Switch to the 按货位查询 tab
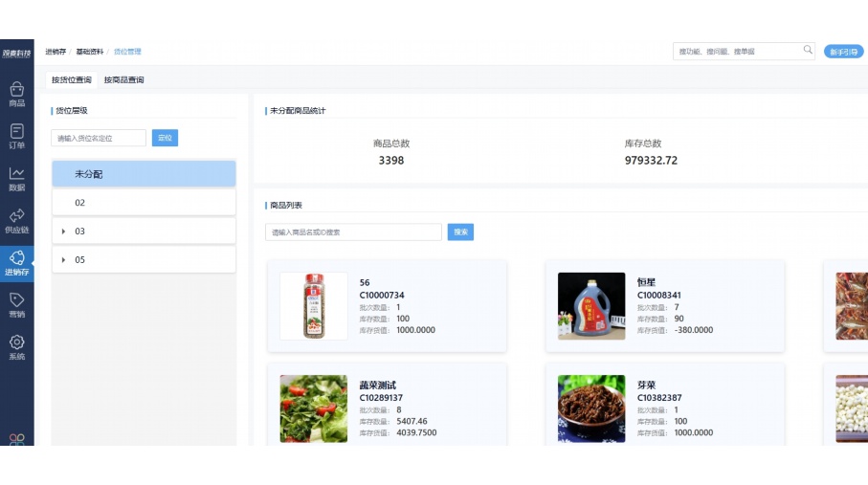Viewport: 868px width, 485px height. 71,80
